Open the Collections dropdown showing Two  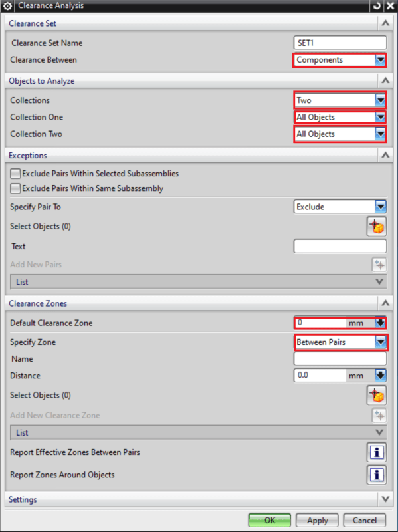[340, 100]
